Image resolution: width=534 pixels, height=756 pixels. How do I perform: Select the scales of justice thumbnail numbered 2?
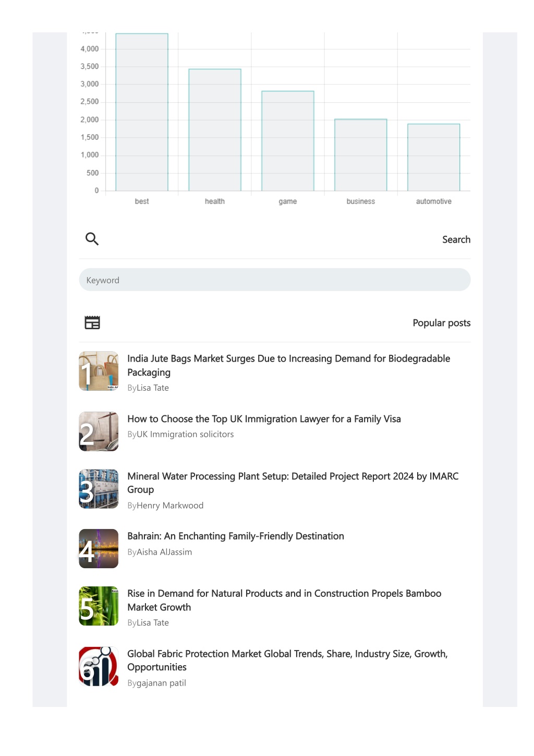tap(99, 431)
